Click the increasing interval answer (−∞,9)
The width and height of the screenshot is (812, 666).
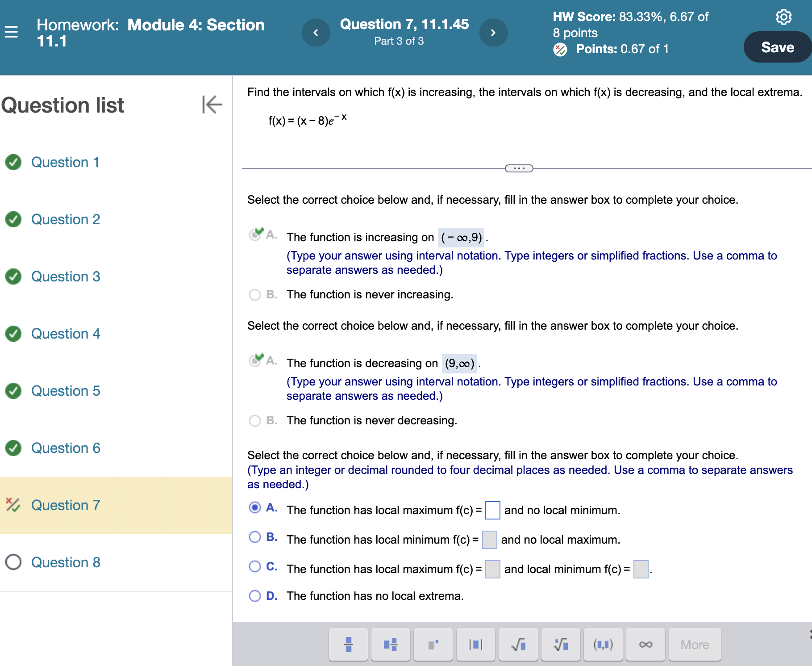point(462,237)
